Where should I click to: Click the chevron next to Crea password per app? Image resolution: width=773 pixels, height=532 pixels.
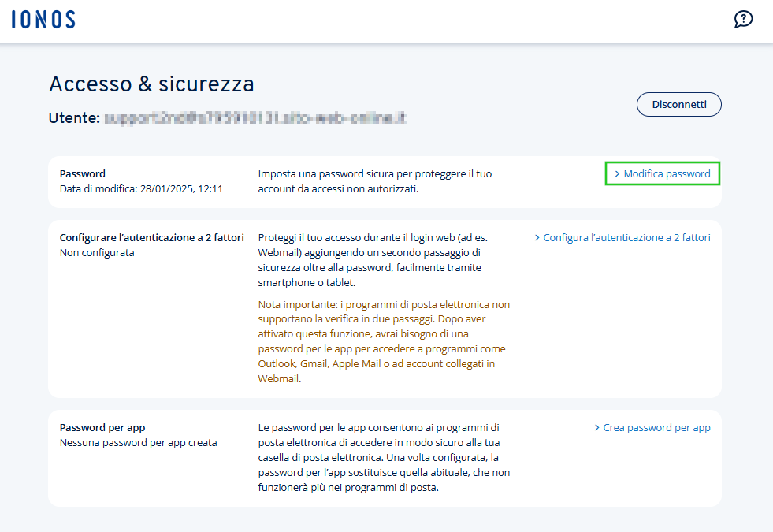click(x=597, y=427)
